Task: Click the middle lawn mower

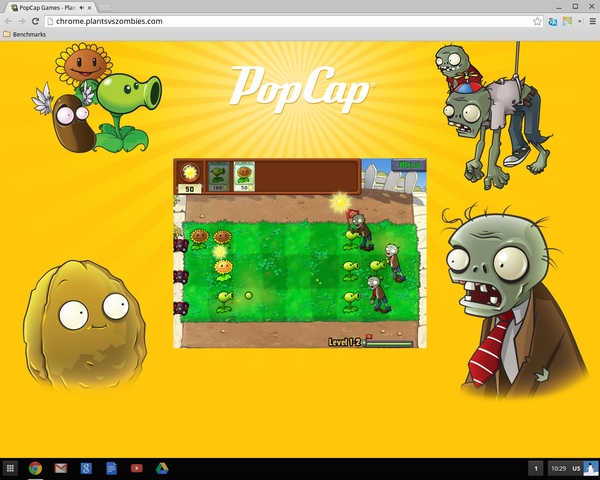Action: [181, 276]
